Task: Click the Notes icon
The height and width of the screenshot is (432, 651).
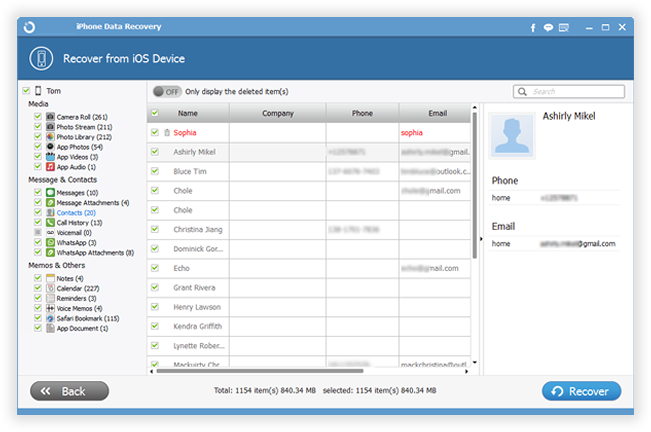Action: coord(50,278)
